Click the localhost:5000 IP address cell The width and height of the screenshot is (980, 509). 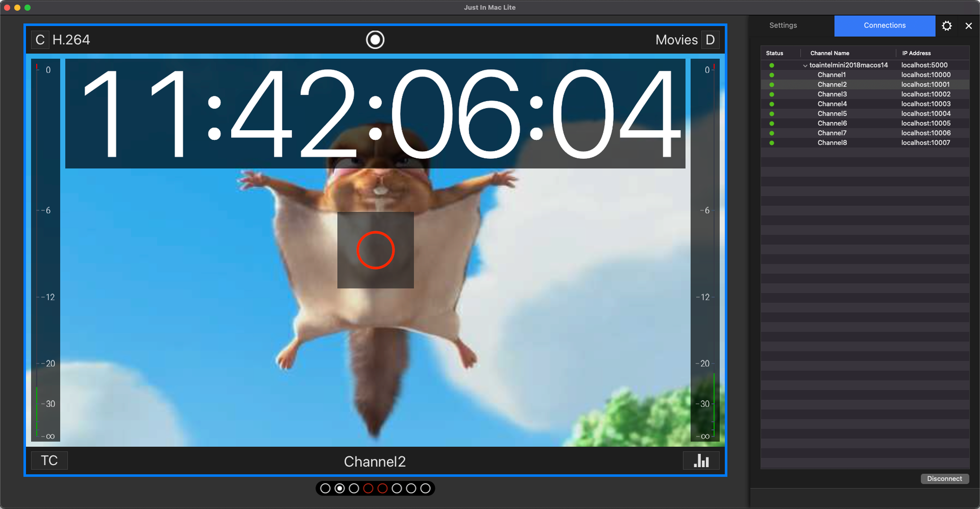click(x=924, y=65)
